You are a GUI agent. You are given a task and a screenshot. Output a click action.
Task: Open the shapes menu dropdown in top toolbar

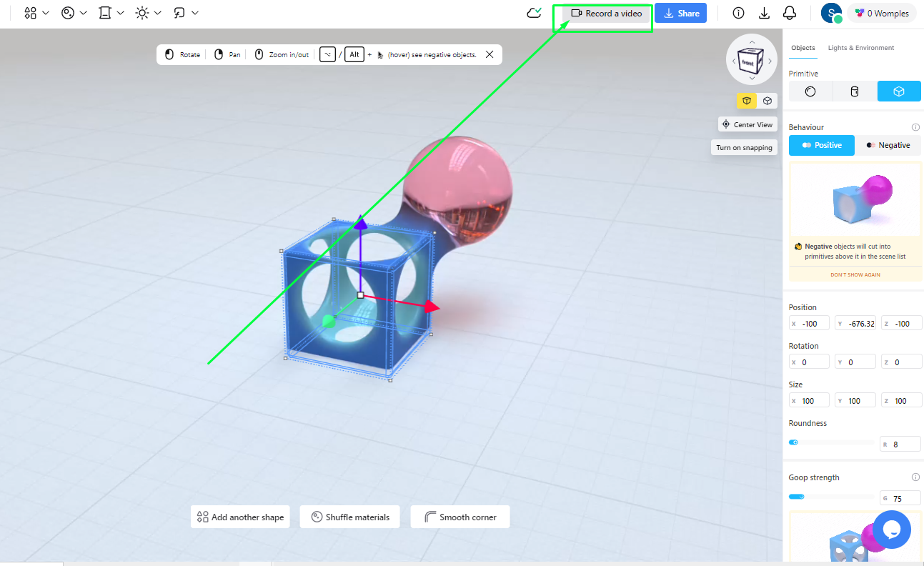36,13
